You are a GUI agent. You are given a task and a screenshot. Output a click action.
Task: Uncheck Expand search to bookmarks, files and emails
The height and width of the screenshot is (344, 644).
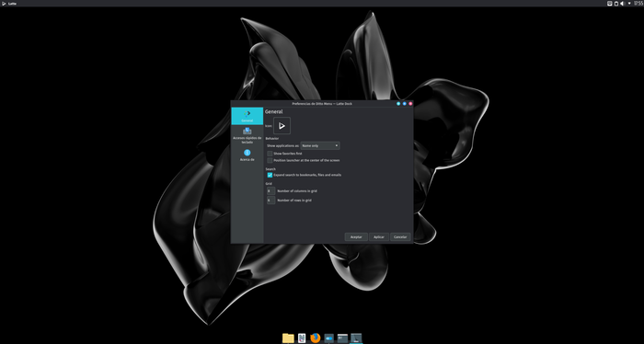[x=270, y=175]
